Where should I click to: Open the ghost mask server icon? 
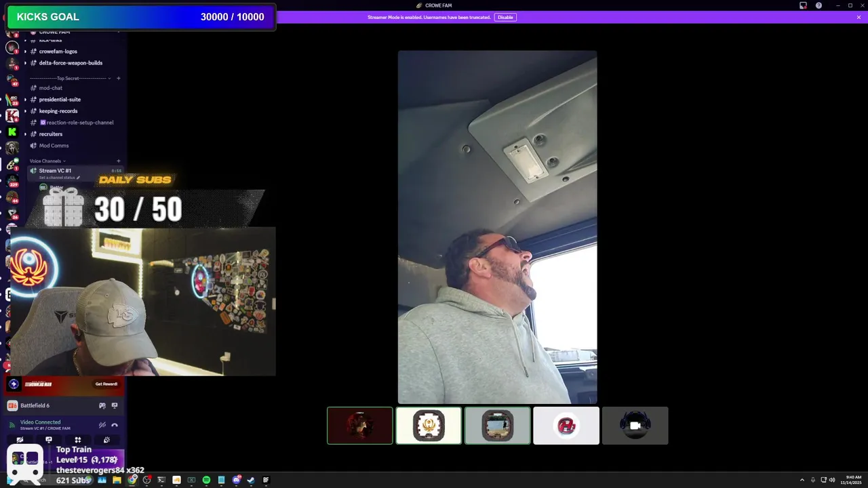[12, 148]
